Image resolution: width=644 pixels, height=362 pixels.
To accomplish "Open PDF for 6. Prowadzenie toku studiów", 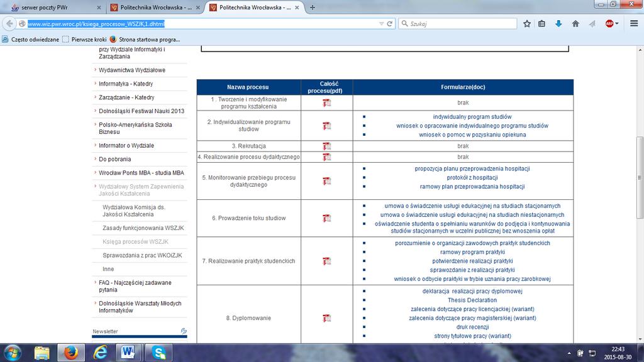I will point(326,218).
